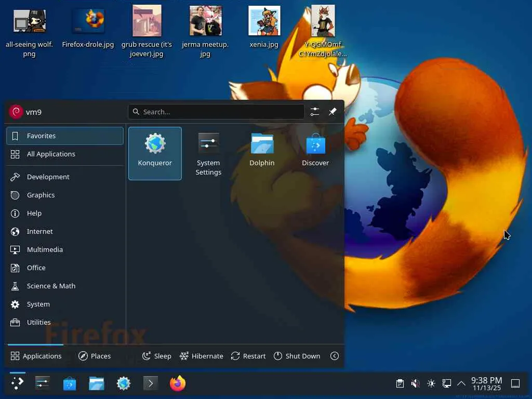Select the Favorites category
Image resolution: width=532 pixels, height=399 pixels.
pos(65,136)
